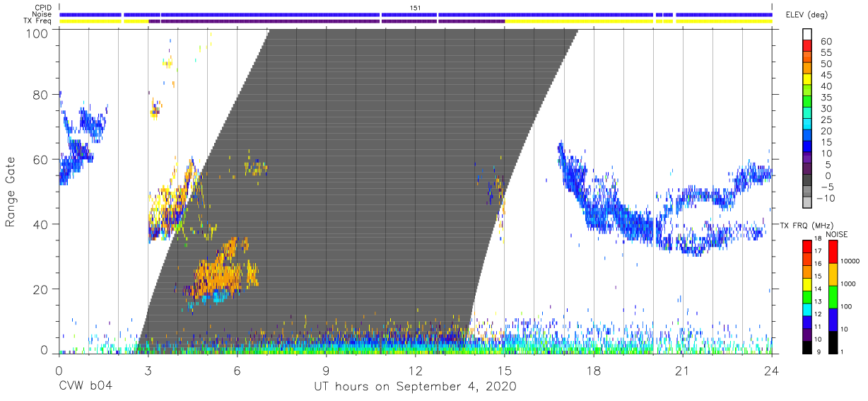Select the NOISE color scale bar

click(832, 296)
